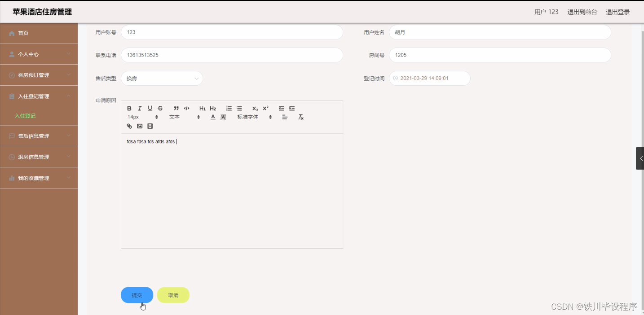
Task: Decrease the text indent
Action: 282,108
